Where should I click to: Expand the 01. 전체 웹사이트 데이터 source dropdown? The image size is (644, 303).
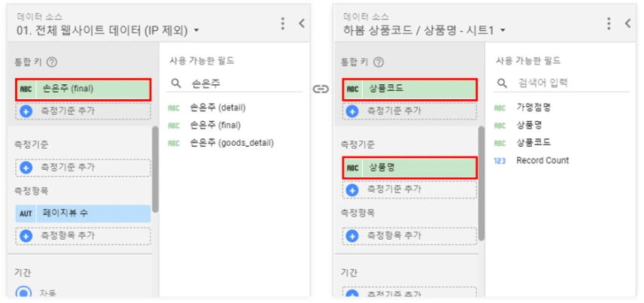(x=196, y=31)
